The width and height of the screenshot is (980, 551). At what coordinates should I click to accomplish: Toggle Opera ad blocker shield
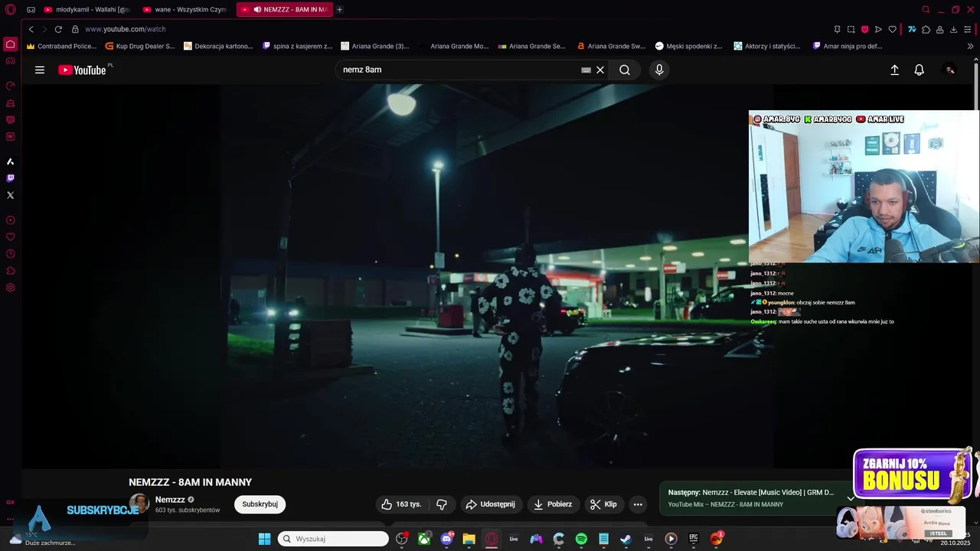coord(864,29)
